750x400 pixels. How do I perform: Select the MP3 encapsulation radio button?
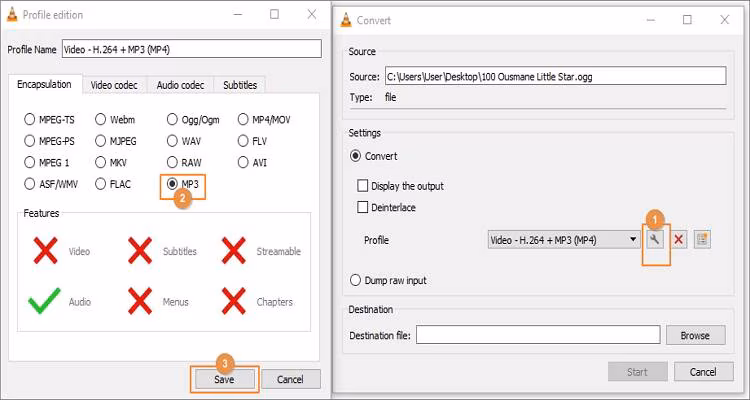[x=173, y=184]
